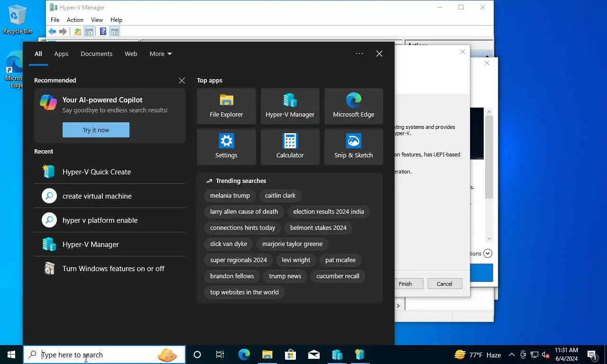Viewport: 607px width, 364px height.
Task: Click Hyper-V Quick Create taskbar icon
Action: 359,355
